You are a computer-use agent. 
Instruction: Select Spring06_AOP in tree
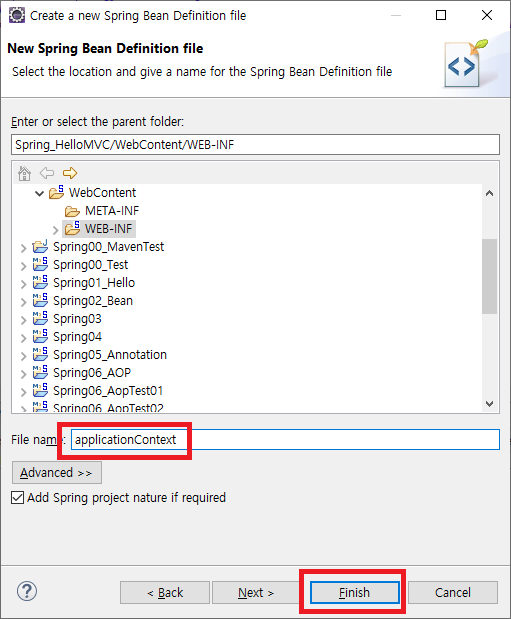pyautogui.click(x=92, y=372)
